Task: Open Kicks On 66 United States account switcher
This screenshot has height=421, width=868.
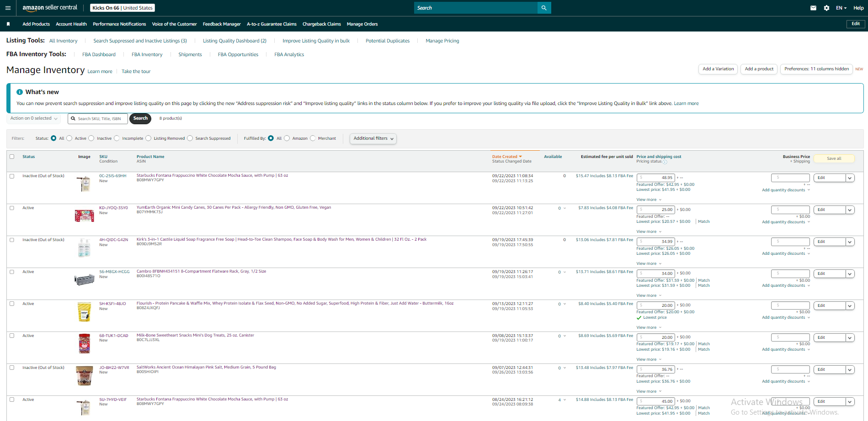Action: point(122,8)
